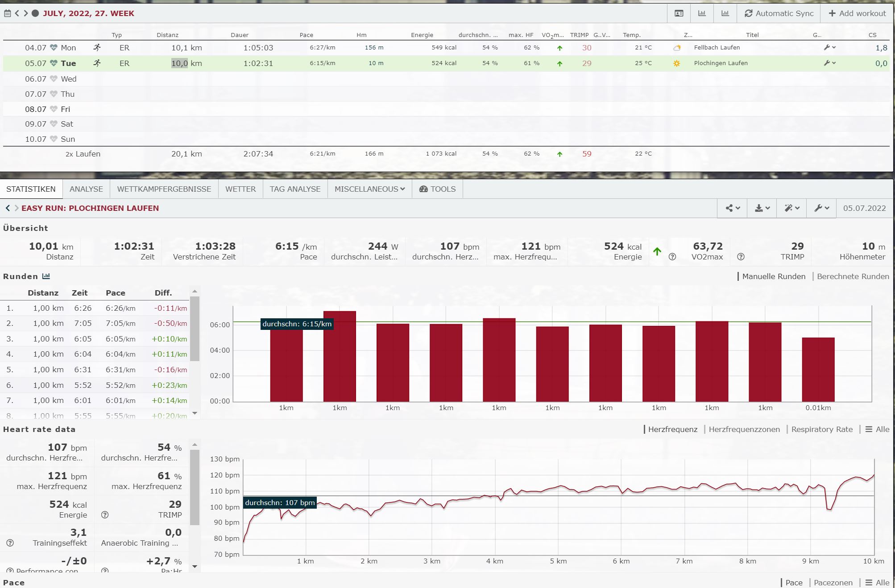The image size is (895, 588).
Task: Click the ID-card view icon
Action: click(679, 13)
